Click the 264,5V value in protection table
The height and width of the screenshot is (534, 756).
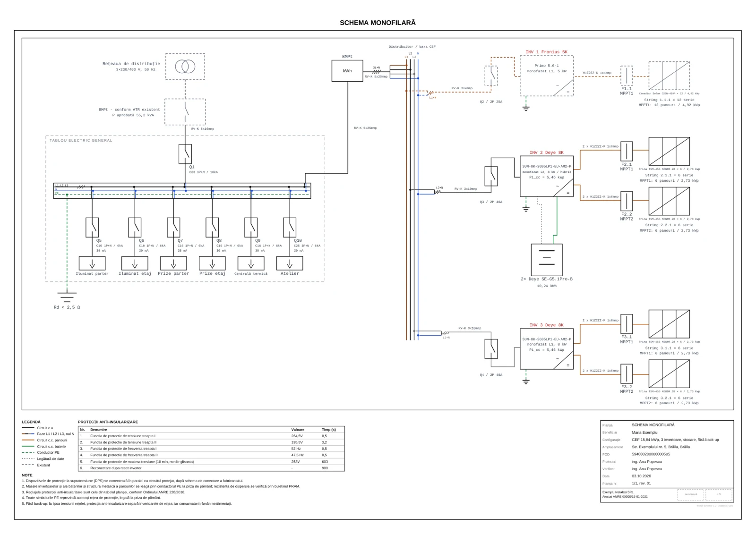297,436
